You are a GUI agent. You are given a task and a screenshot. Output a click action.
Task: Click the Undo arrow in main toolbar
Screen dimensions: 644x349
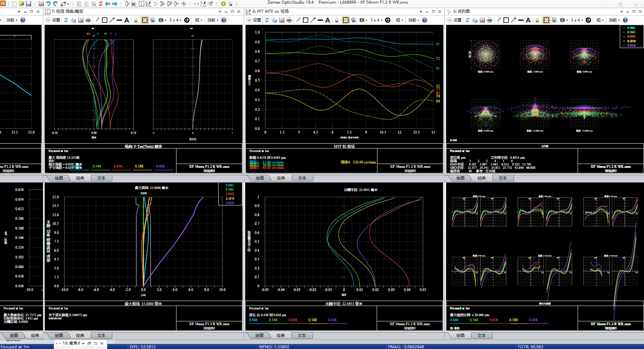48,4
